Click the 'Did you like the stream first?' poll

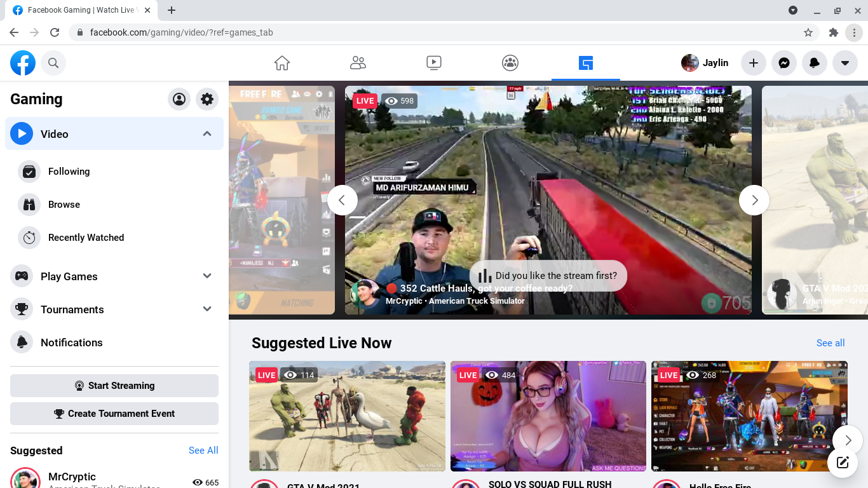548,276
